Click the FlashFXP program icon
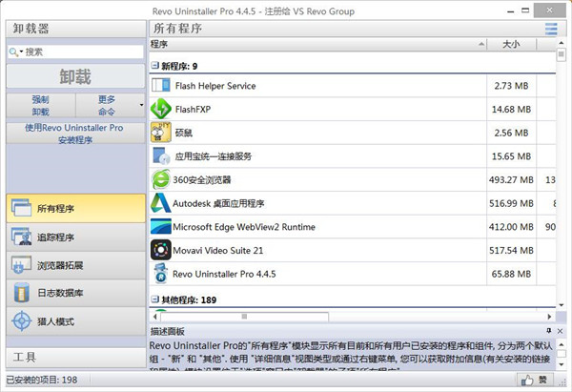The image size is (572, 392). (160, 109)
